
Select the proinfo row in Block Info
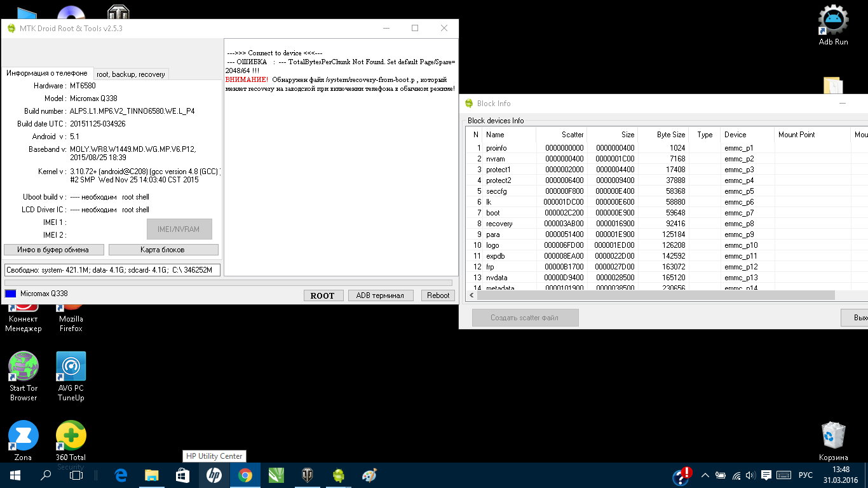[x=667, y=148]
